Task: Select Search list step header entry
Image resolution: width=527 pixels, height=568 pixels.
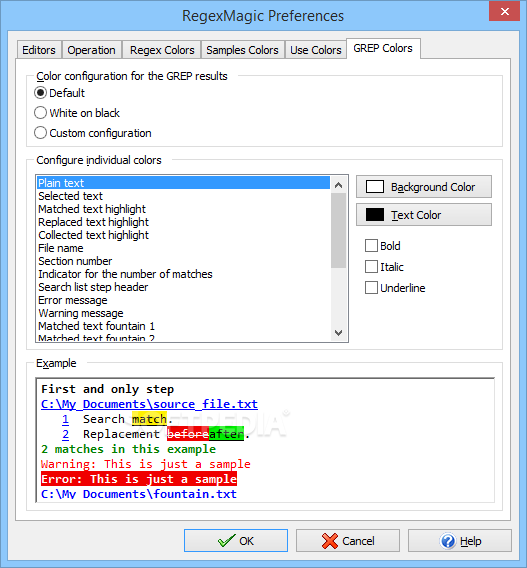Action: (183, 287)
